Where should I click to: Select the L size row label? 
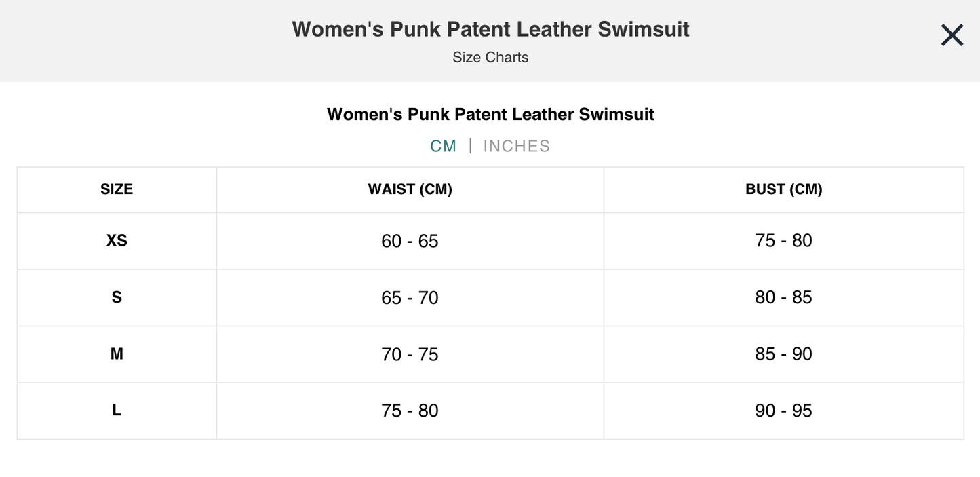116,411
